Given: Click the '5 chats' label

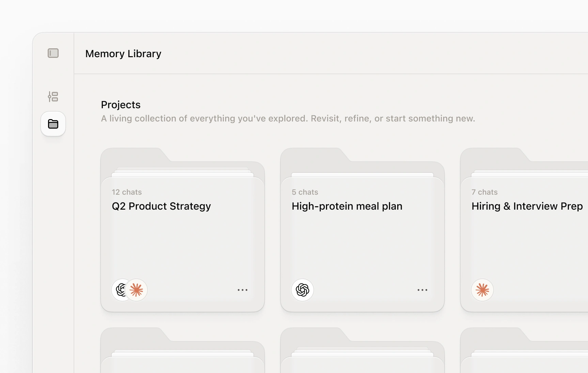Looking at the screenshot, I should tap(305, 192).
